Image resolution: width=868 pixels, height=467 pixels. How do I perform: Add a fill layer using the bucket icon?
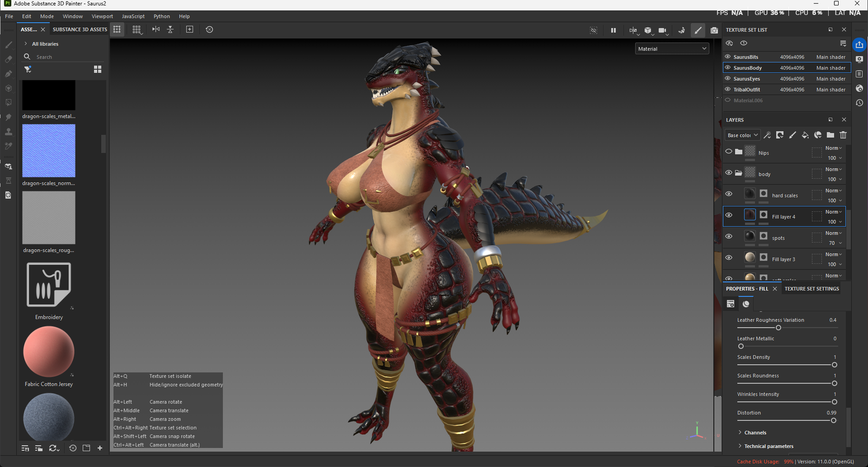805,135
